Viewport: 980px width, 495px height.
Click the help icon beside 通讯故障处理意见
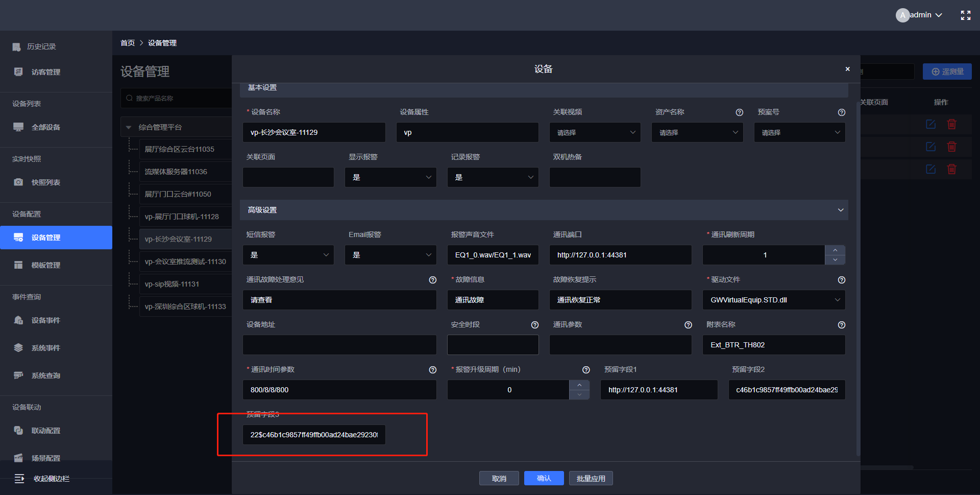click(x=432, y=280)
